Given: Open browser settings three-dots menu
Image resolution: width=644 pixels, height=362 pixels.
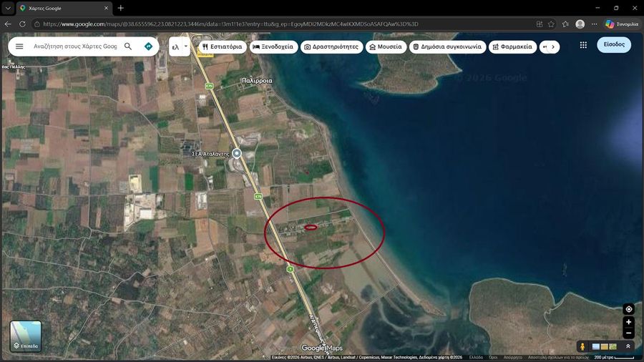Looking at the screenshot, I should pyautogui.click(x=595, y=24).
